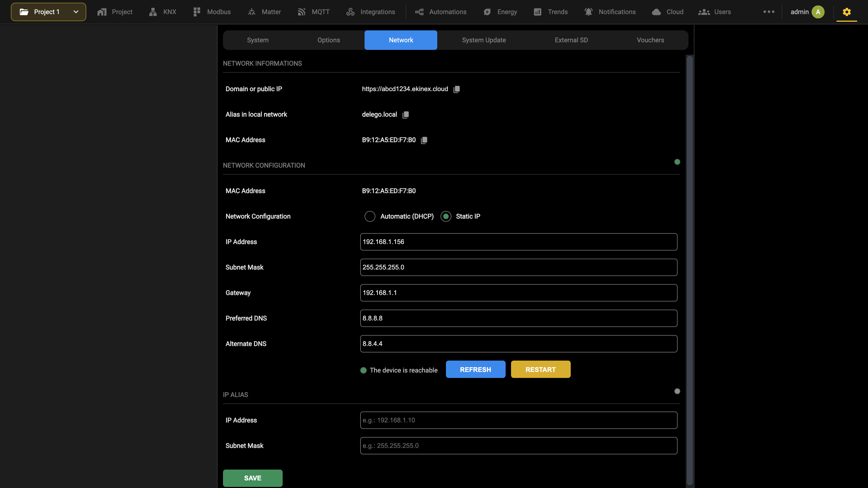Open the Project section icon
This screenshot has width=868, height=488.
102,12
